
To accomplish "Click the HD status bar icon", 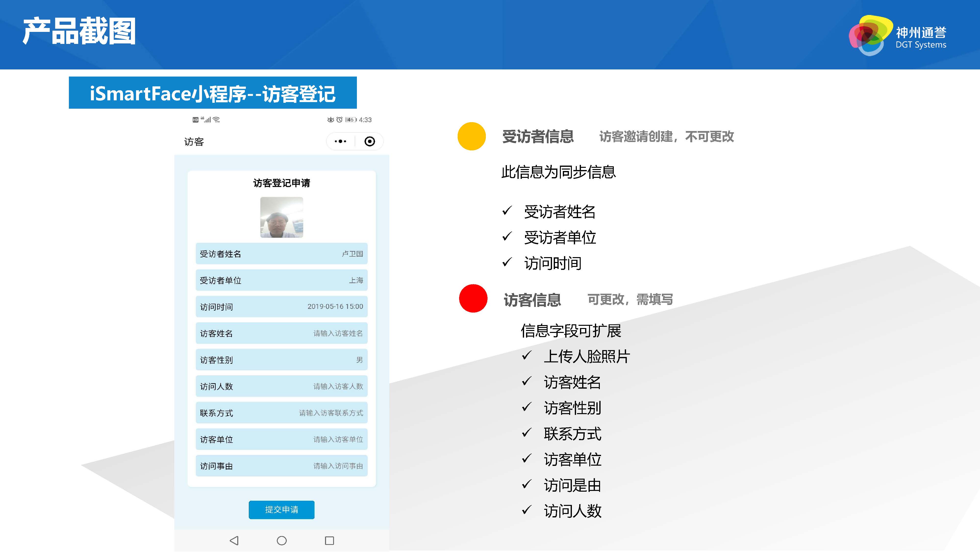I will (196, 119).
